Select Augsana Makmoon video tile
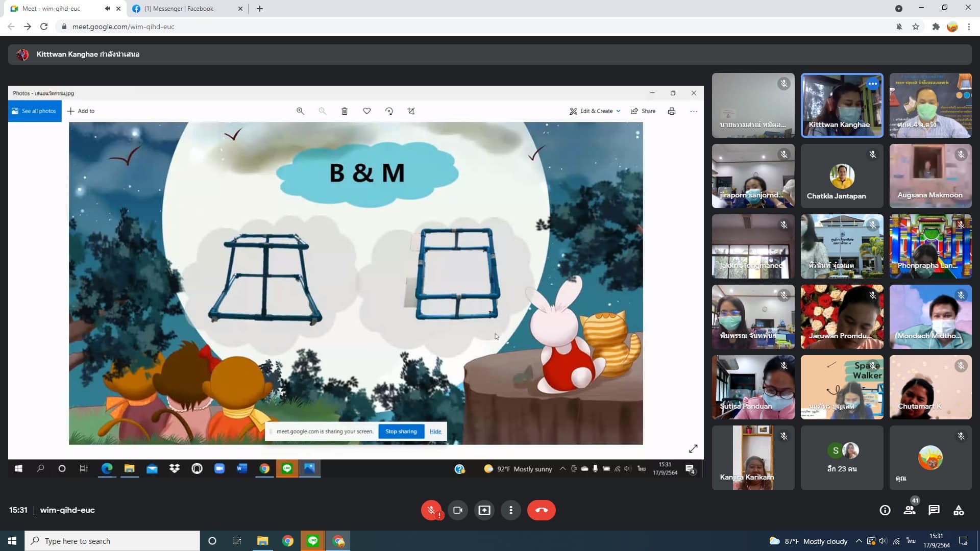The image size is (980, 551). point(930,176)
